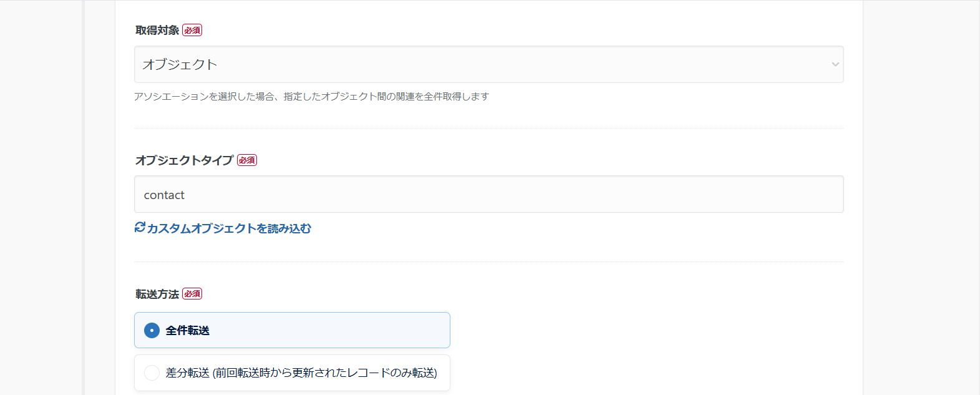980x395 pixels.
Task: Click the reload icon beside カスタムオブジェクトを読み込む
Action: click(140, 227)
